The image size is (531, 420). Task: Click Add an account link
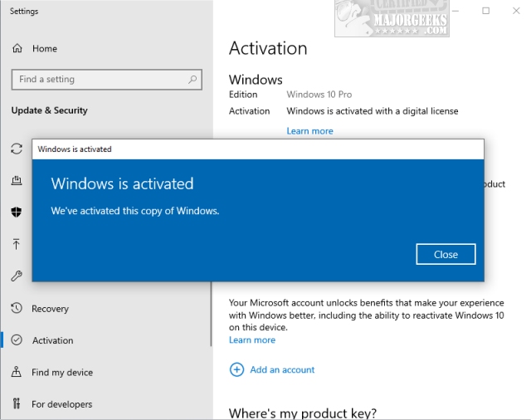(x=282, y=369)
